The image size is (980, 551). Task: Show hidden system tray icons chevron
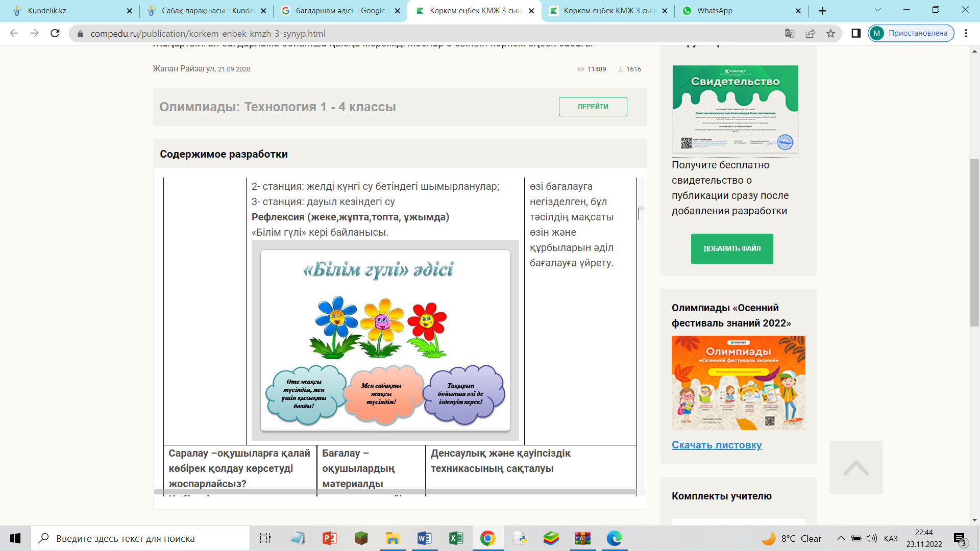coord(841,538)
